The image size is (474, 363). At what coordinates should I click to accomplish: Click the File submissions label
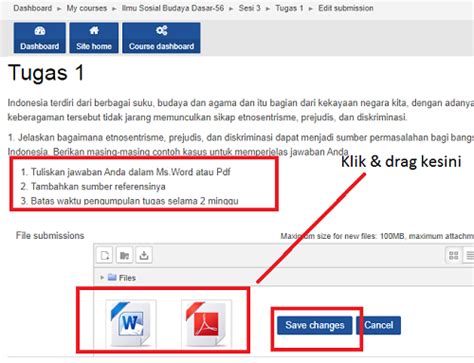point(50,236)
